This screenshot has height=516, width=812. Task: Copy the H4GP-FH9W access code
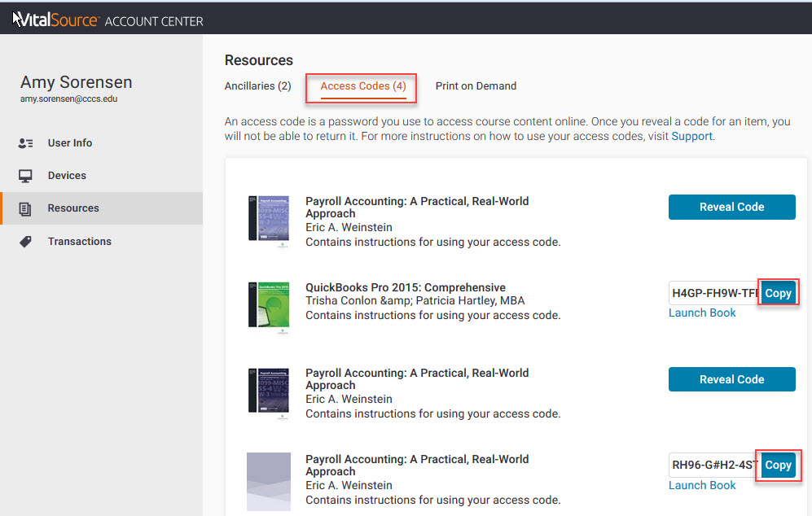(x=779, y=293)
